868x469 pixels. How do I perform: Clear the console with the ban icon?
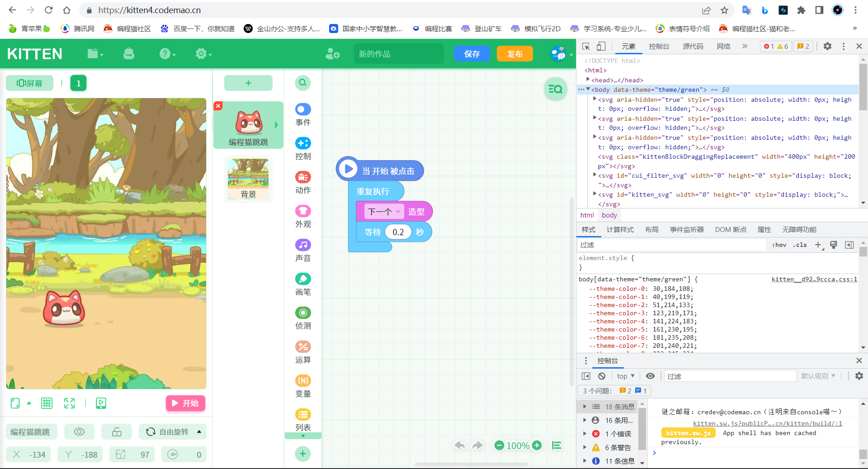602,376
